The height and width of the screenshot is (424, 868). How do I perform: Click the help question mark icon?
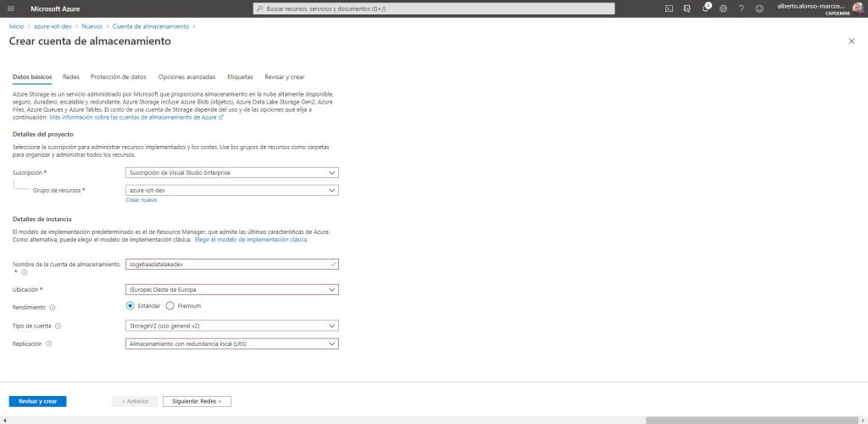coord(741,8)
